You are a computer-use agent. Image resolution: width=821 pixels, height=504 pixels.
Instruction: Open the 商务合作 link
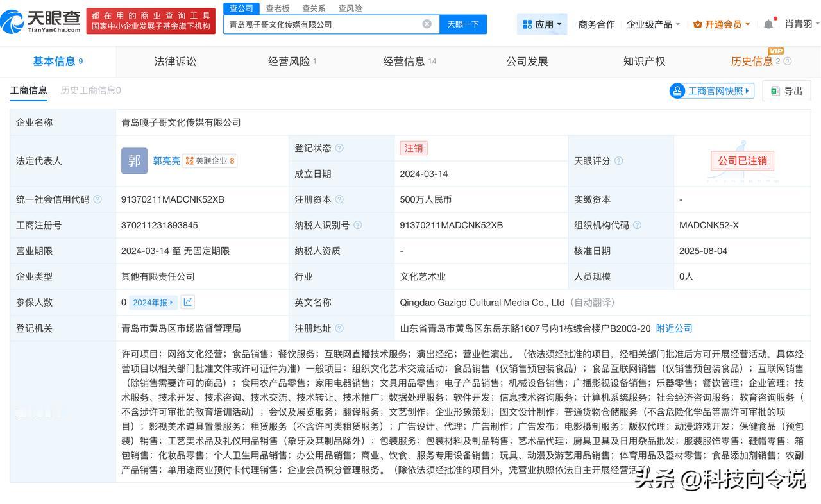coord(597,24)
